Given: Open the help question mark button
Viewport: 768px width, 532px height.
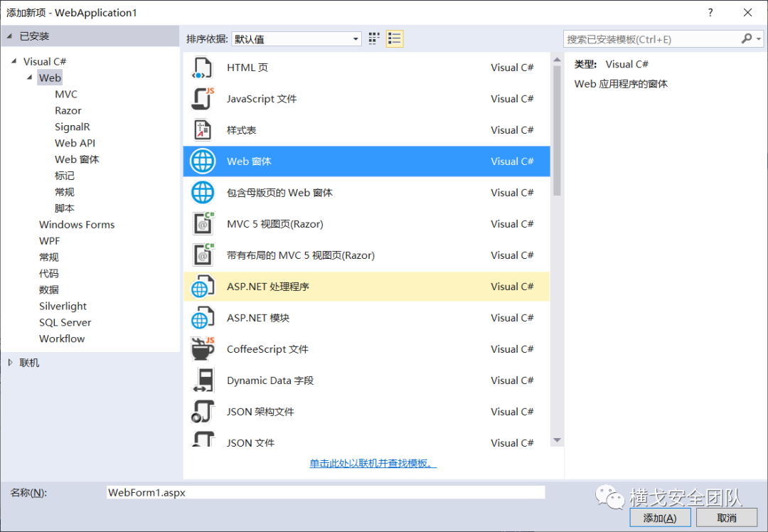Looking at the screenshot, I should point(710,13).
